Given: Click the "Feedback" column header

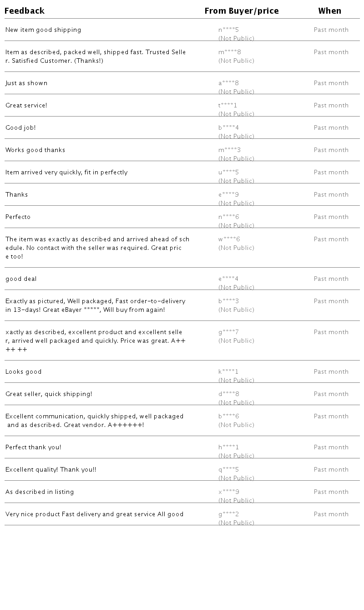Looking at the screenshot, I should 25,11.
